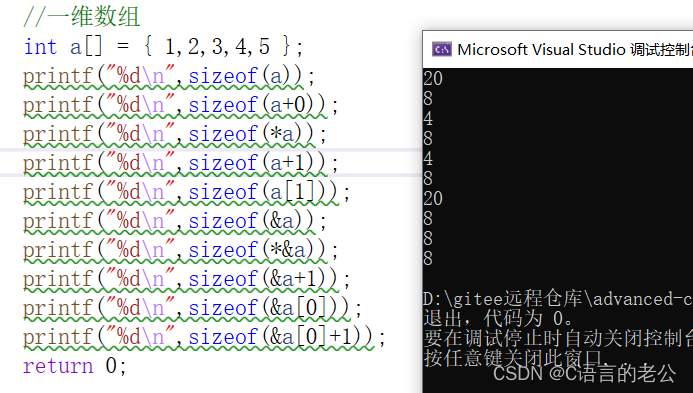Click the sizeof(a+1) printf line
The width and height of the screenshot is (693, 393).
click(181, 163)
